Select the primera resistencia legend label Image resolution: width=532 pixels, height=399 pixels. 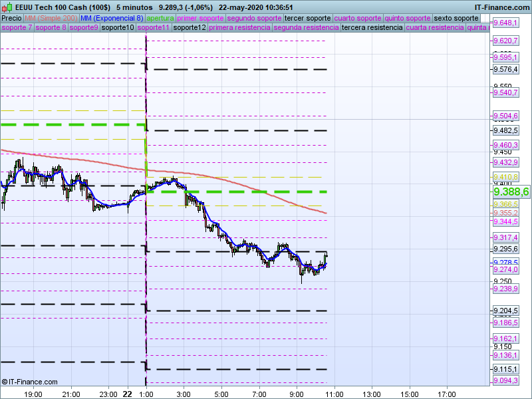pyautogui.click(x=239, y=28)
